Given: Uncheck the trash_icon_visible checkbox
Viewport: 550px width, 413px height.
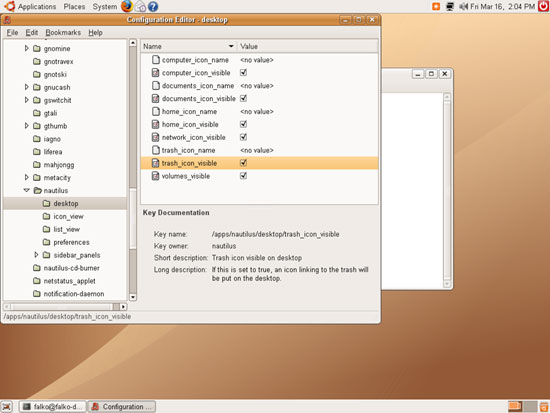Looking at the screenshot, I should coord(243,163).
